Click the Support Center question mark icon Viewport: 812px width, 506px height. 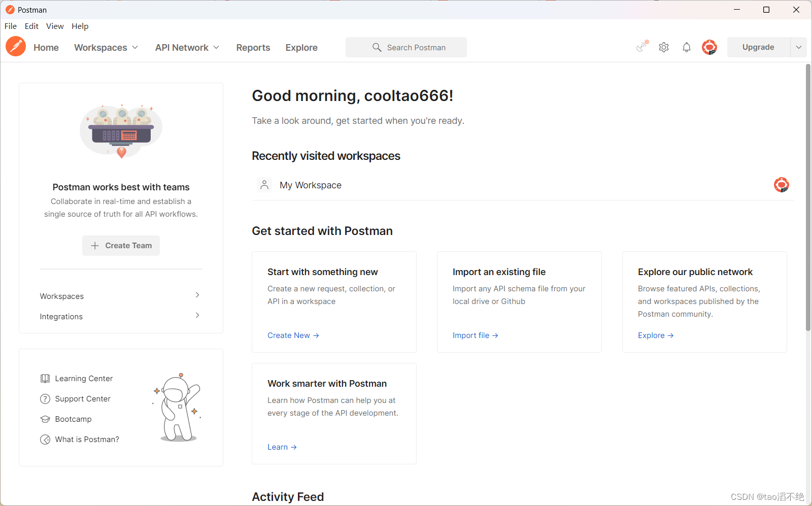tap(45, 399)
